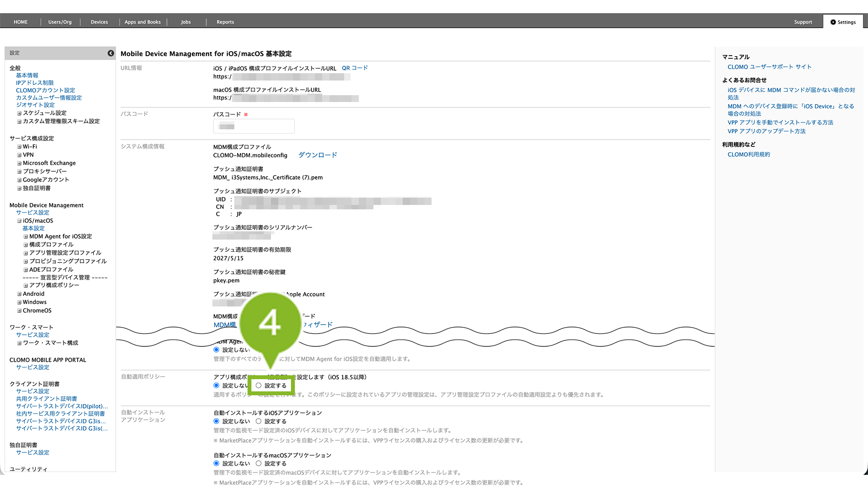Open Settings via the gear icon
The width and height of the screenshot is (868, 488).
833,22
